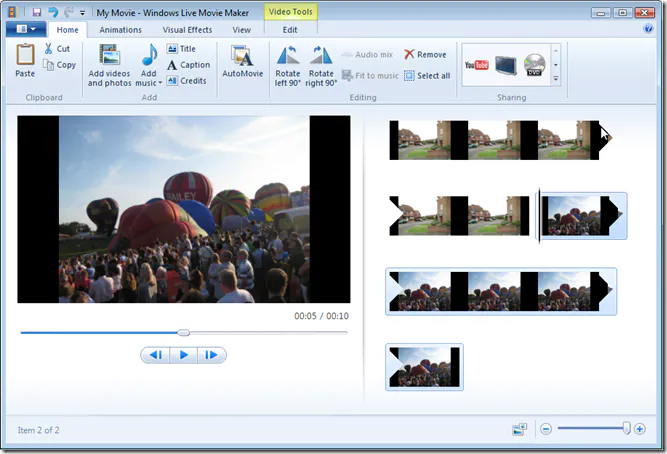Click the Add music note icon
The width and height of the screenshot is (667, 454).
(149, 55)
